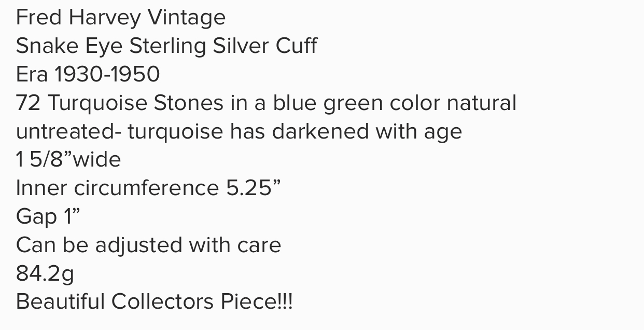The width and height of the screenshot is (644, 330).
Task: Click the word "Cuff"
Action: 297,46
